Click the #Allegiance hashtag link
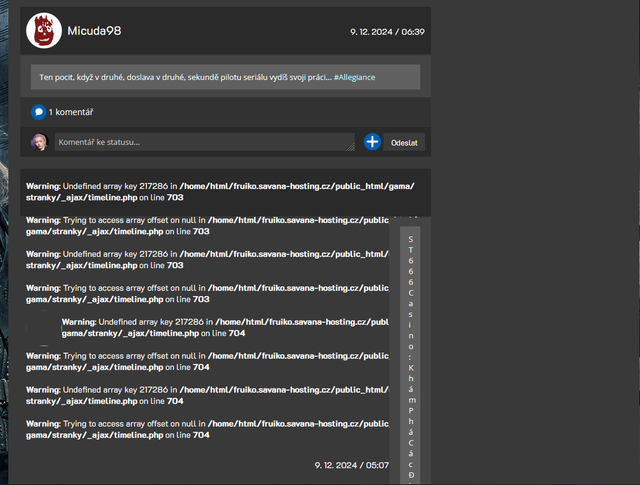Viewport: 640px width, 485px height. point(354,77)
